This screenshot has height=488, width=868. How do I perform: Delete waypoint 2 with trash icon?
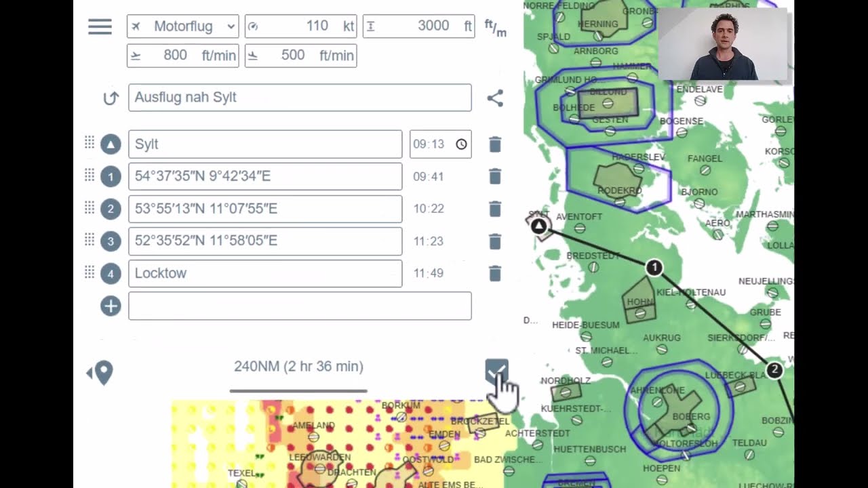tap(495, 209)
